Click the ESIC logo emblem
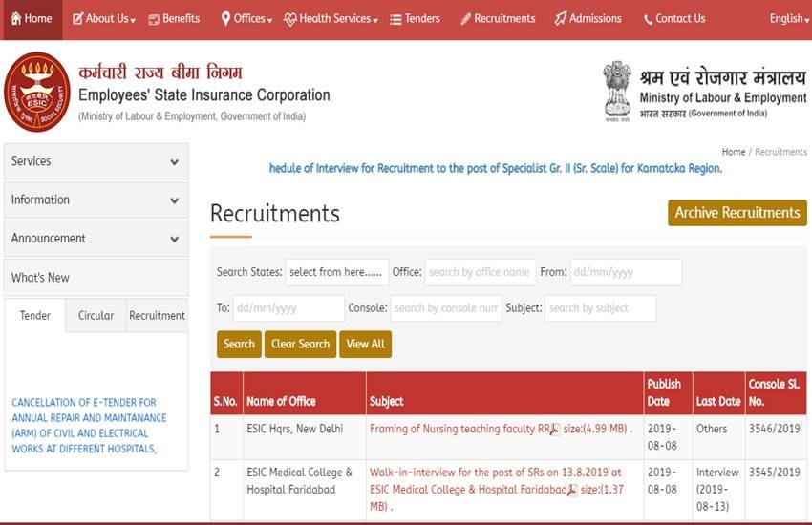This screenshot has height=525, width=812. pos(37,92)
